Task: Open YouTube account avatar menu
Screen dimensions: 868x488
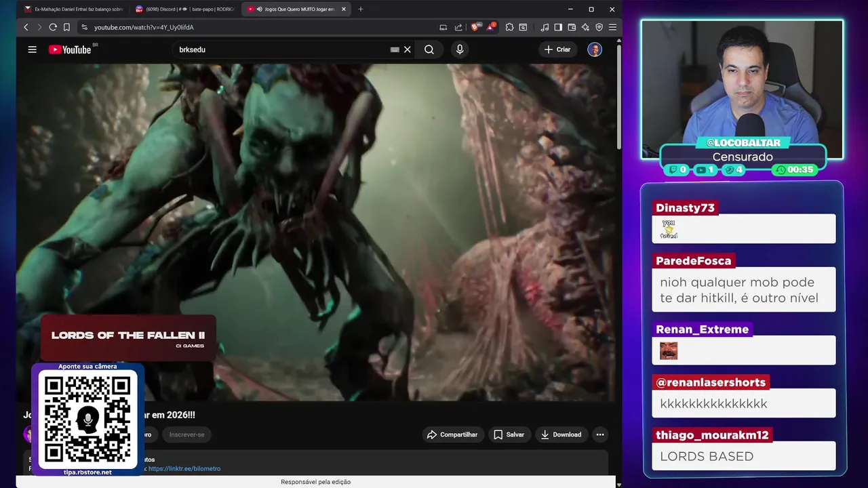Action: 595,49
